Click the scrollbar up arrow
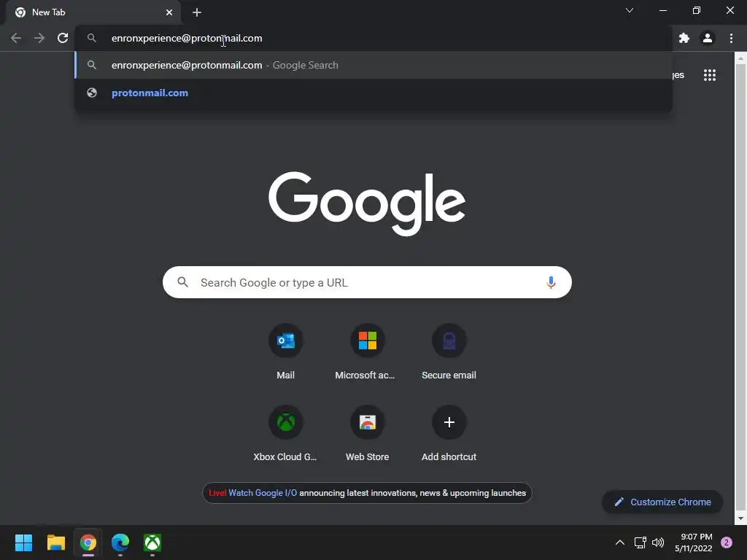The width and height of the screenshot is (747, 560). pos(740,58)
